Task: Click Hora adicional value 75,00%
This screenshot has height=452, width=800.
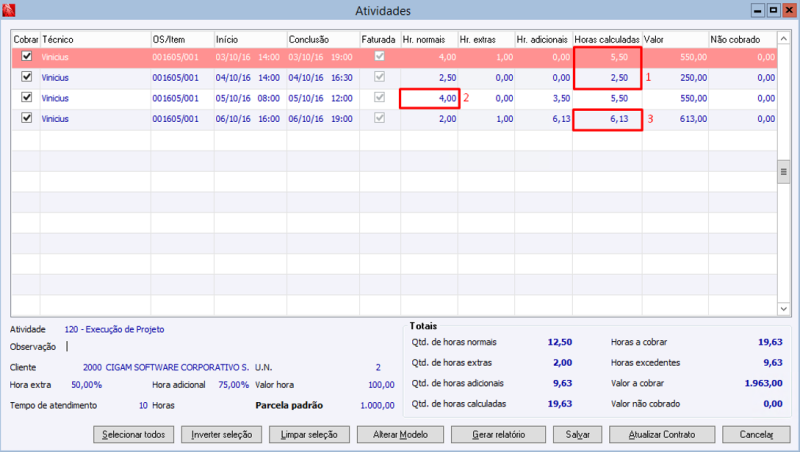Action: tap(234, 385)
